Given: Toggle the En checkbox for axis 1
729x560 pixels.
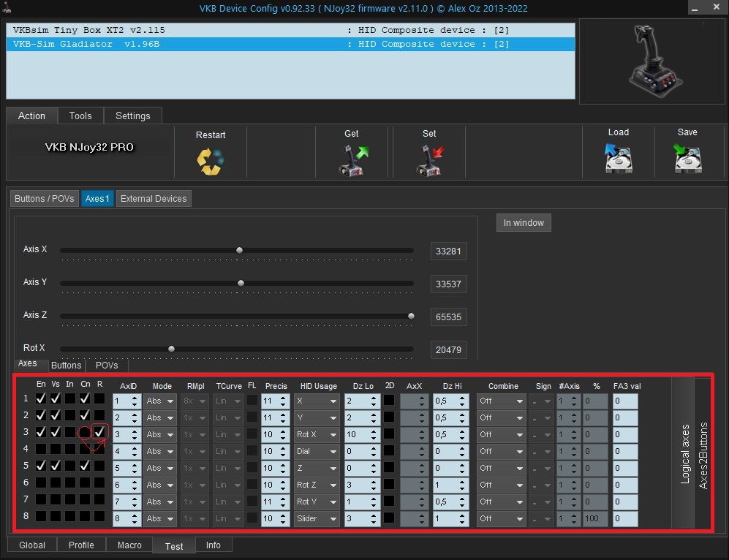Looking at the screenshot, I should [41, 398].
